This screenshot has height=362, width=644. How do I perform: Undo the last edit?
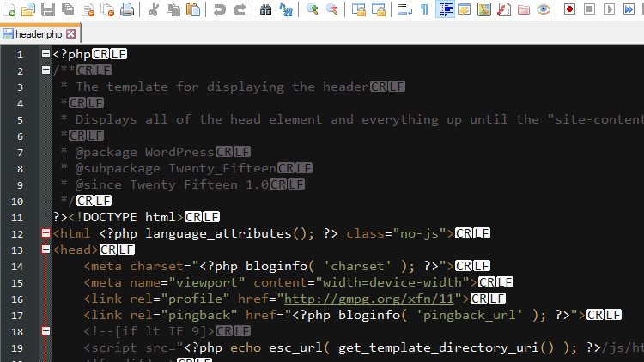[220, 9]
